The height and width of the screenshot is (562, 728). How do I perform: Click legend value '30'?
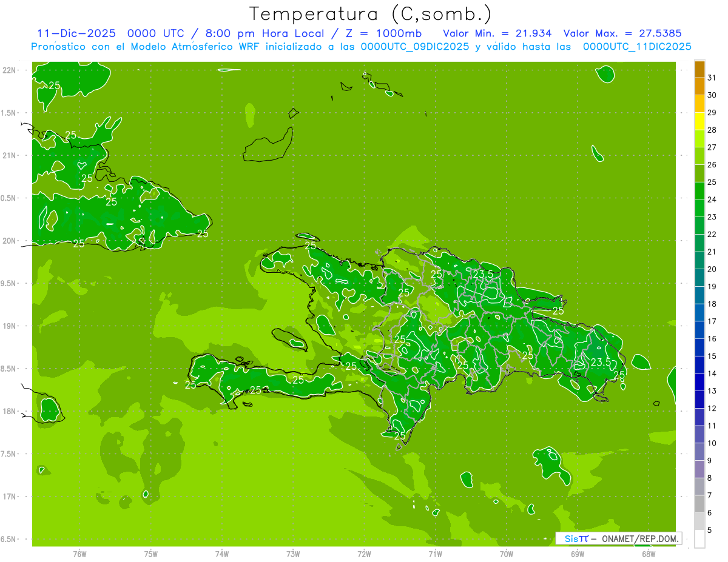[712, 95]
